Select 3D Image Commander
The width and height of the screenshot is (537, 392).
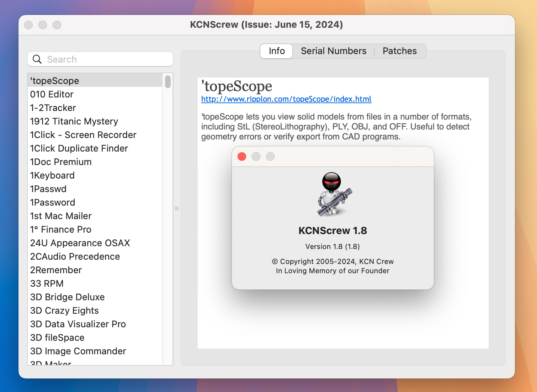(x=95, y=351)
